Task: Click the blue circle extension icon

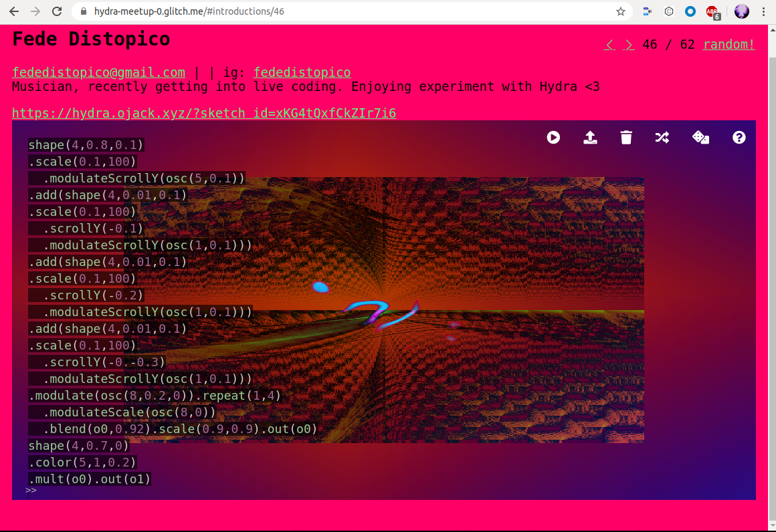Action: coord(690,11)
